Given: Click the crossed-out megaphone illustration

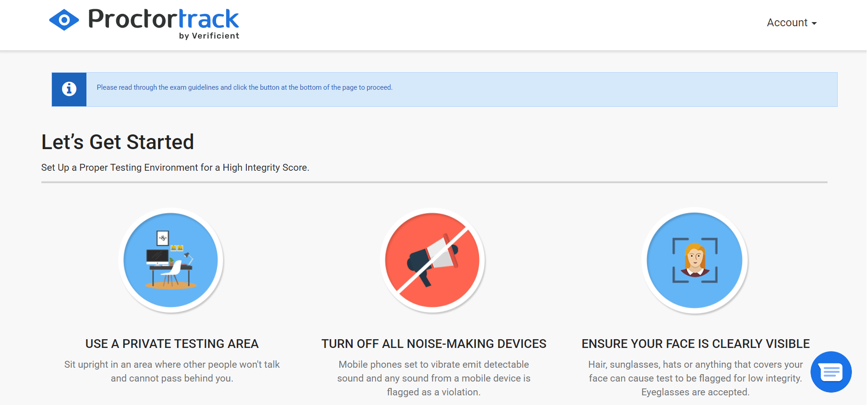Looking at the screenshot, I should (x=433, y=260).
